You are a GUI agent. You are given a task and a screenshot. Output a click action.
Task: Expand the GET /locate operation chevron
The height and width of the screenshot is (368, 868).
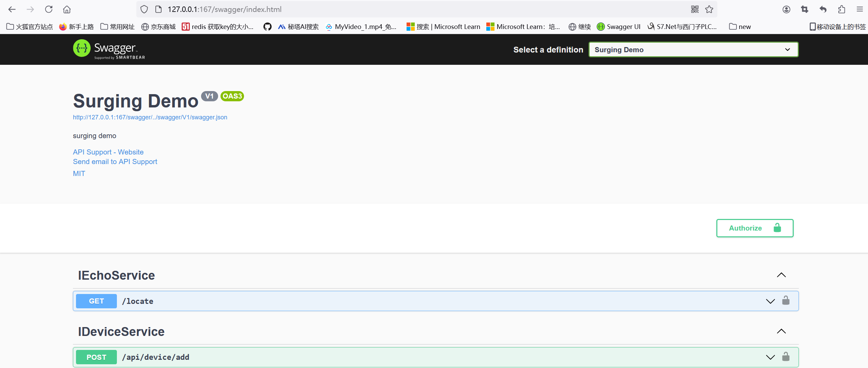770,301
